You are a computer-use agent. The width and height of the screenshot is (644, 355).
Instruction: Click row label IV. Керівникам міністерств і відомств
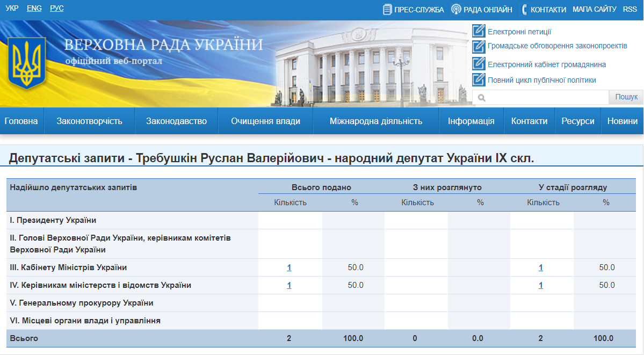tap(100, 285)
